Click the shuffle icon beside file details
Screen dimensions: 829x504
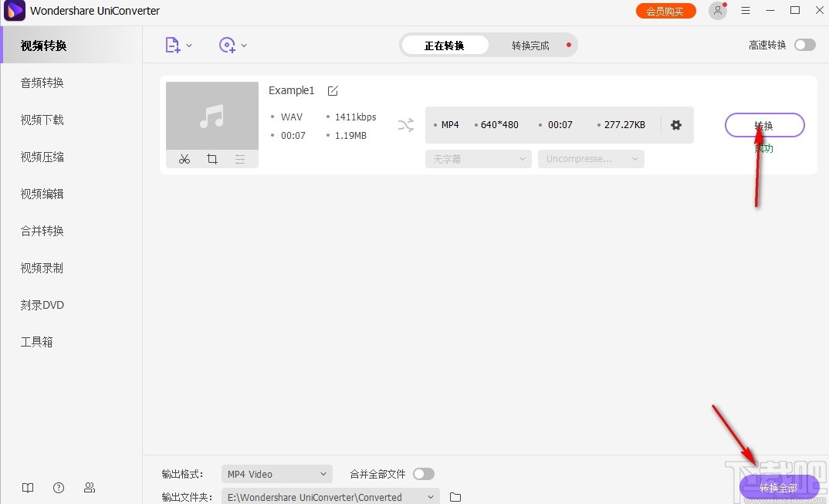pyautogui.click(x=405, y=124)
